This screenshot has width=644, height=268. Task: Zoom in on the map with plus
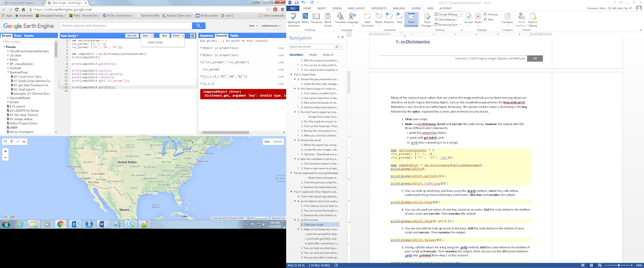point(5,151)
